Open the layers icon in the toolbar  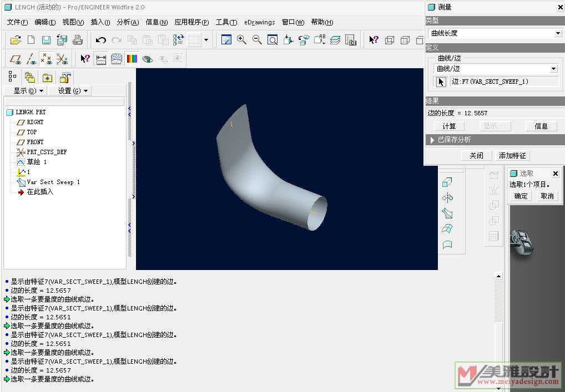335,39
